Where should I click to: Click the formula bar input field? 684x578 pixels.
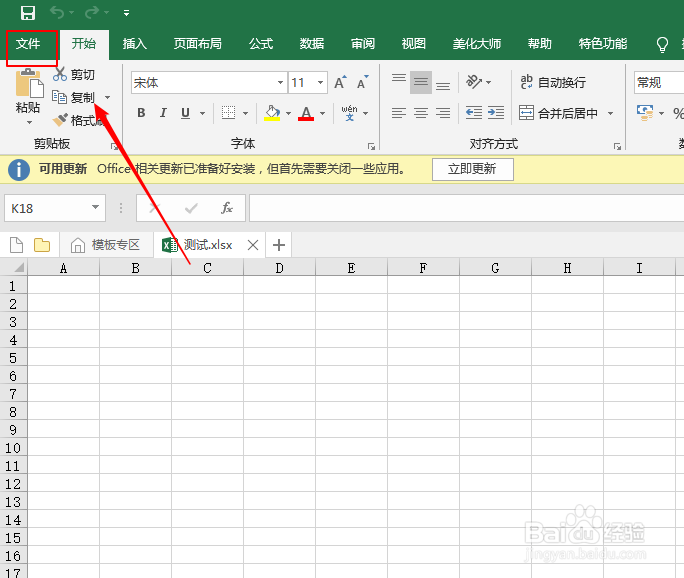(466, 208)
